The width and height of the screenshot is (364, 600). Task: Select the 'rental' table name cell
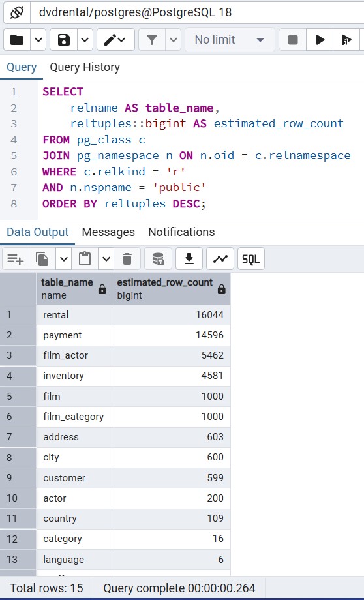[x=74, y=315]
